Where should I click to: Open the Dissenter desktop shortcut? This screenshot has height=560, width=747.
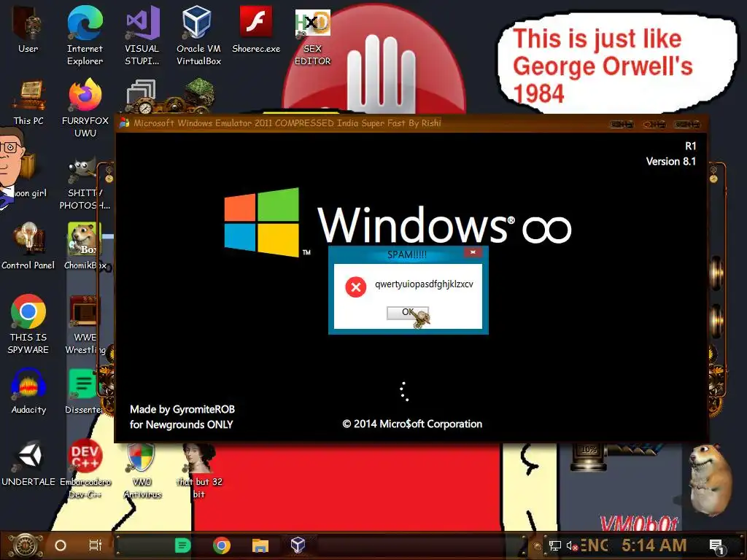(x=84, y=391)
